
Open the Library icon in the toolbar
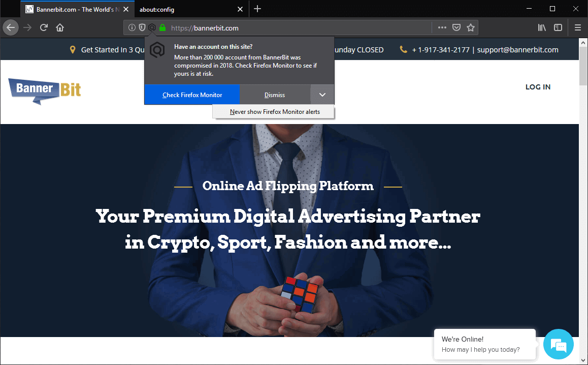(x=542, y=27)
